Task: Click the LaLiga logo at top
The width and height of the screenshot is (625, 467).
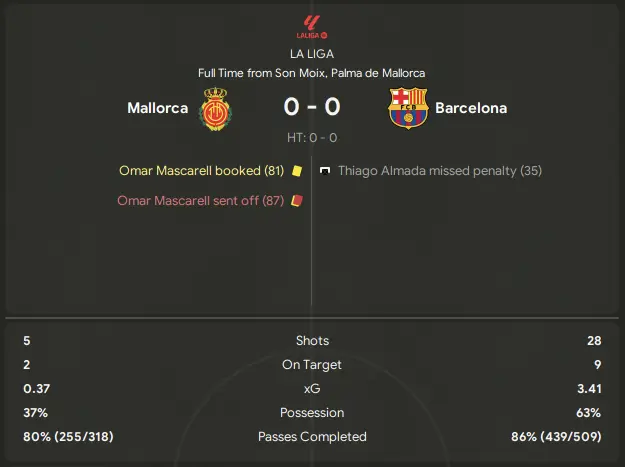Action: [x=312, y=27]
